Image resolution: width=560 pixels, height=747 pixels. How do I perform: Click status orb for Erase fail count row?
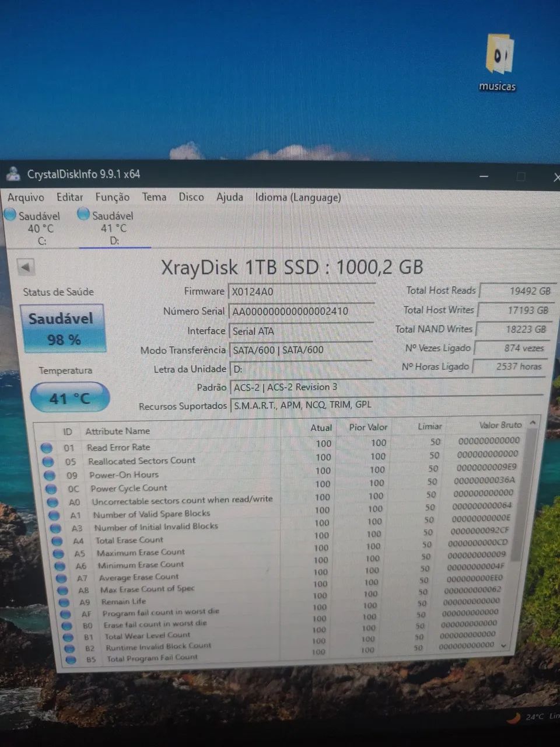pos(67,626)
